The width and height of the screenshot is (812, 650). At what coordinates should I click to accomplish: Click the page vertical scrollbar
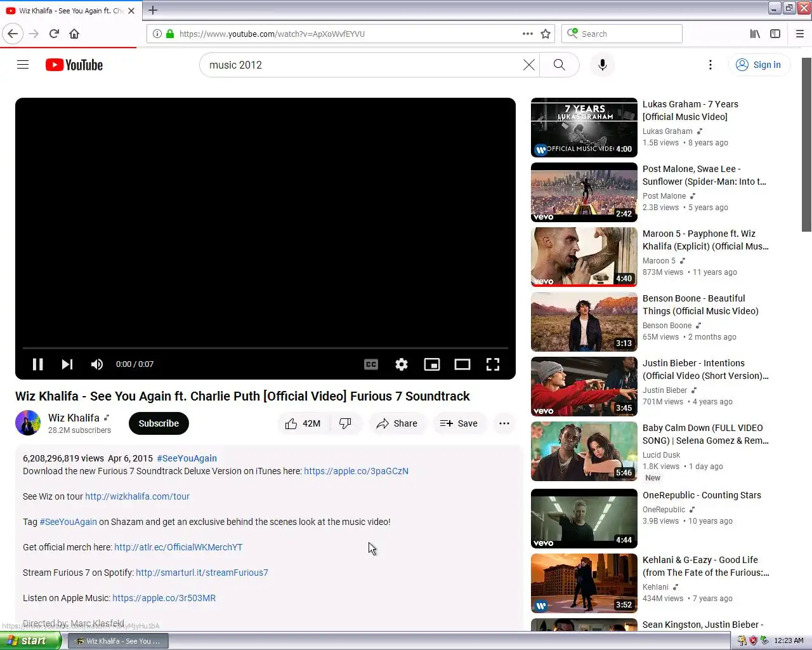806,145
